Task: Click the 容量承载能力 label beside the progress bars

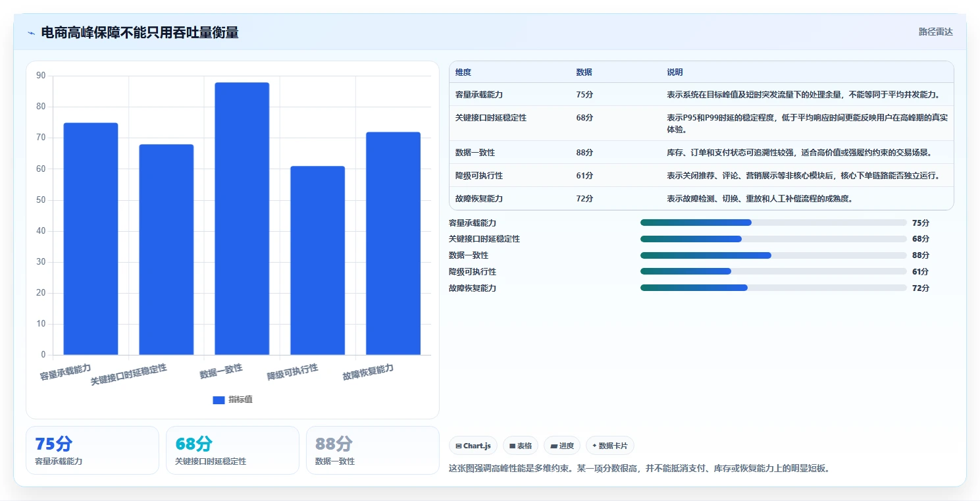Action: [473, 223]
